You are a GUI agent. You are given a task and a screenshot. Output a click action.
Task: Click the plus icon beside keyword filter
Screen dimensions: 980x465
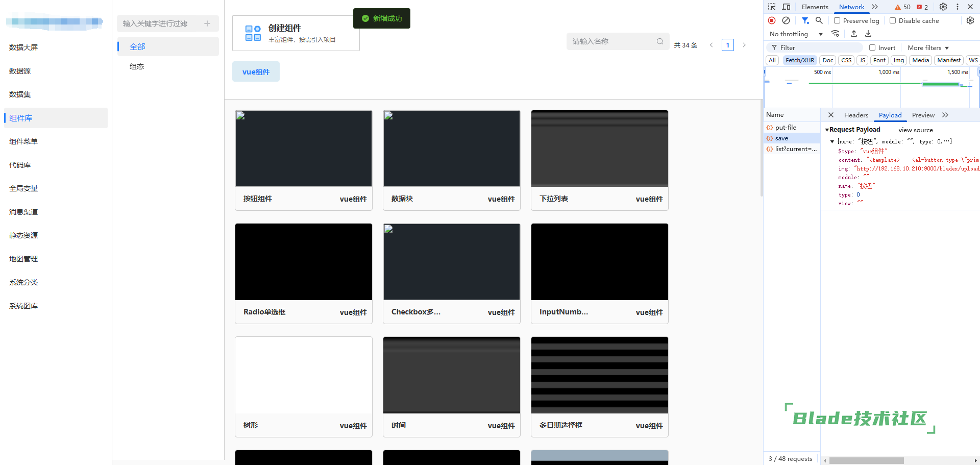(207, 23)
